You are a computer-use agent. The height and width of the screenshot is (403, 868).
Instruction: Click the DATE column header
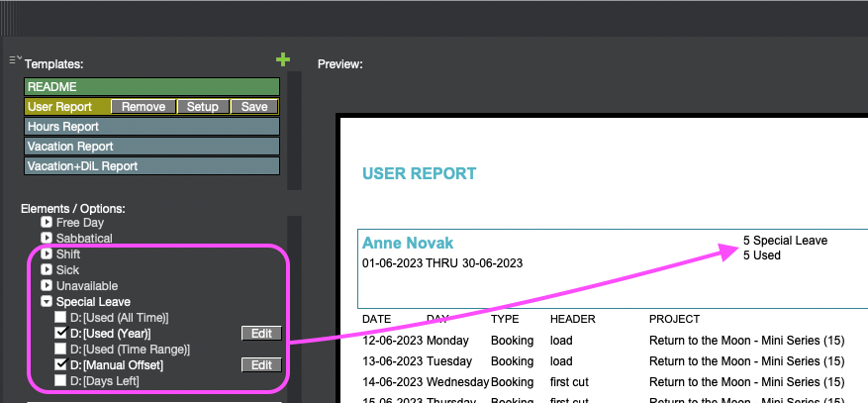pyautogui.click(x=376, y=320)
